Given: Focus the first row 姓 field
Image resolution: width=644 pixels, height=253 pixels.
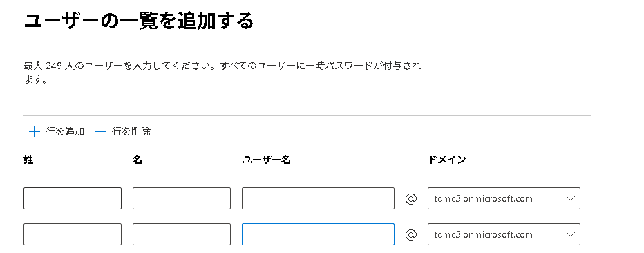Looking at the screenshot, I should 73,198.
